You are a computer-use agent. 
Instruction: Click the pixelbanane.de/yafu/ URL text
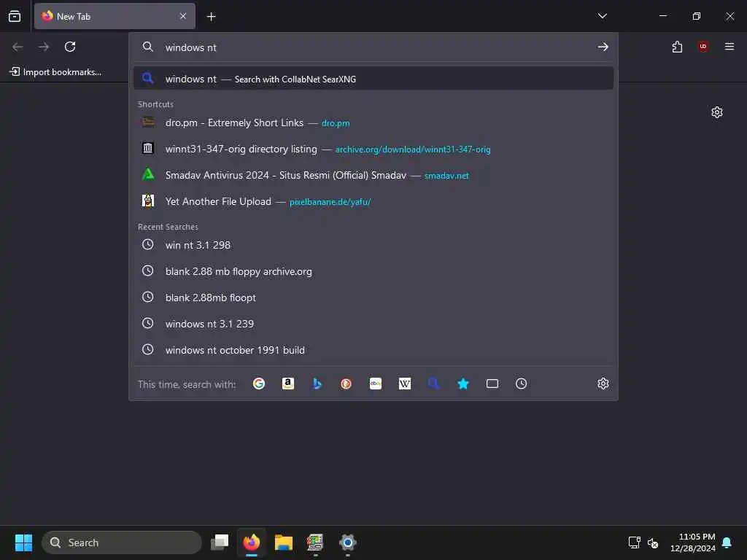click(330, 202)
